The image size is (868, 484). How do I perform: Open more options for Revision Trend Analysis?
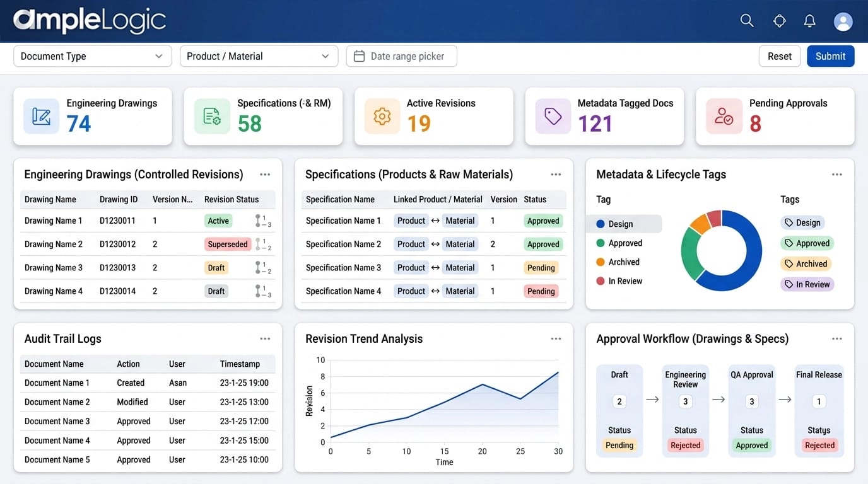(556, 338)
